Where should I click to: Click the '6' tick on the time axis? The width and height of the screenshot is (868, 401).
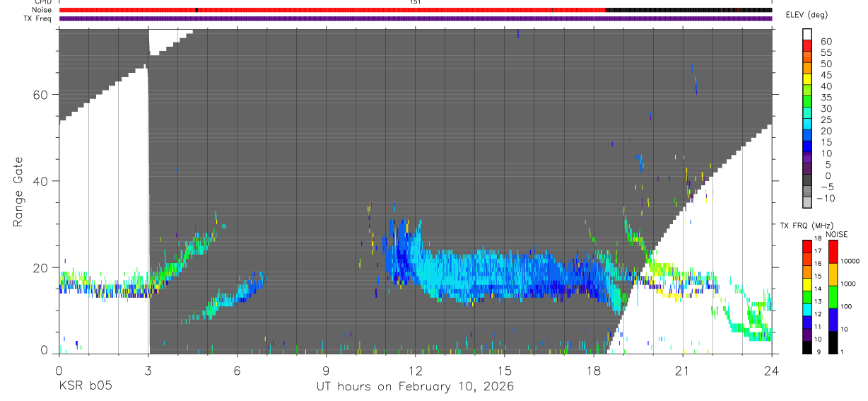(x=237, y=370)
